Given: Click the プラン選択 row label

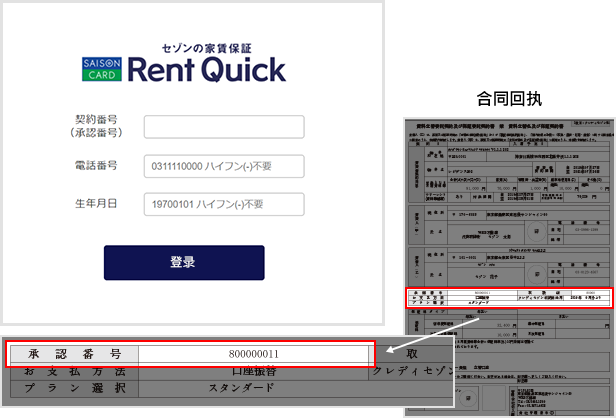Looking at the screenshot, I should point(74,388).
